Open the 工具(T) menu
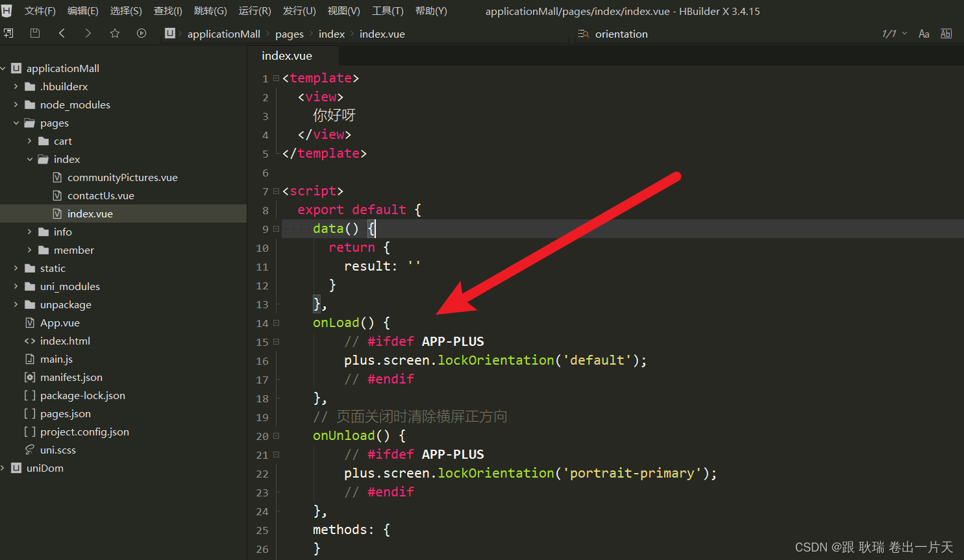 pos(388,11)
